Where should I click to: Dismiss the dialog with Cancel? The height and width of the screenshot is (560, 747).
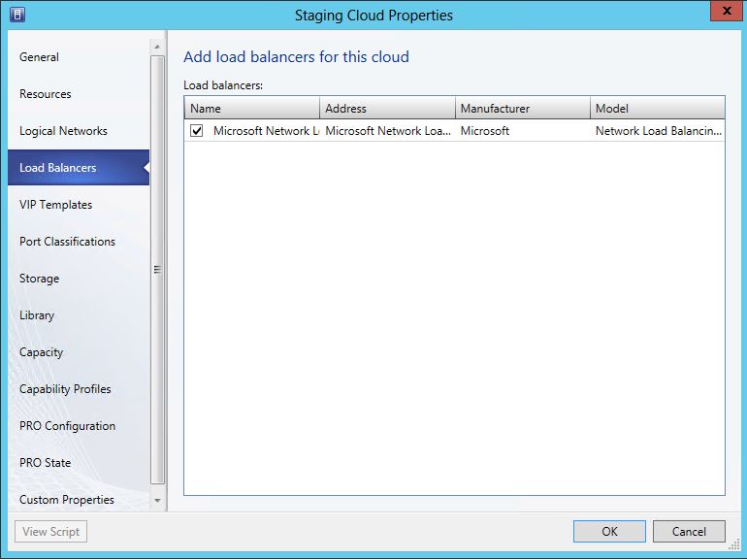(x=689, y=532)
